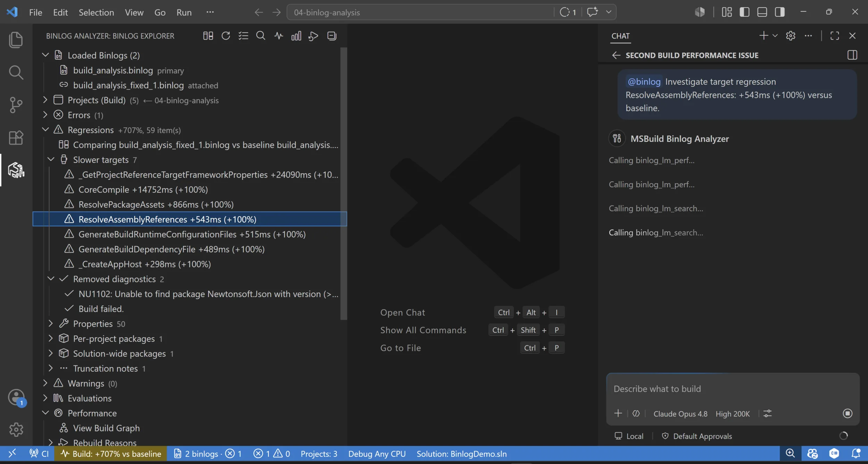Viewport: 868px width, 464px height.
Task: Open Source Control view in activity bar
Action: [16, 105]
